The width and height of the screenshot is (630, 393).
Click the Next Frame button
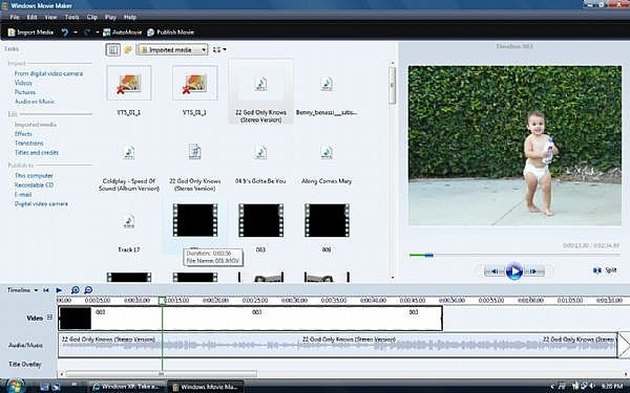534,271
